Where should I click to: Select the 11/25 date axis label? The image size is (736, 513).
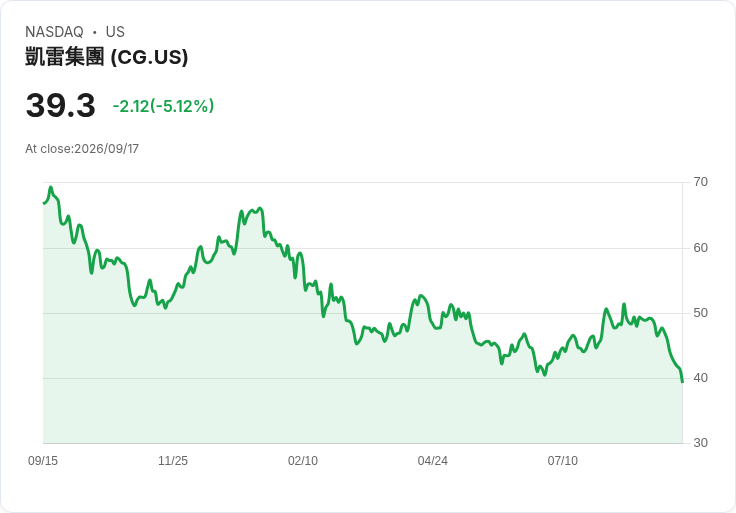173,461
